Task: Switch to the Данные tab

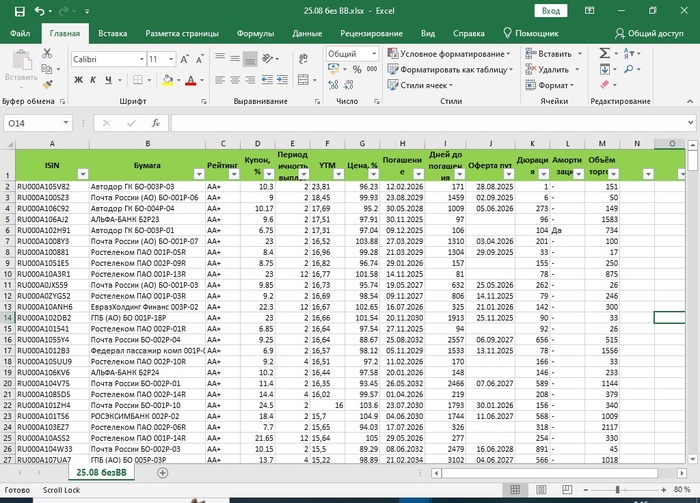Action: tap(307, 33)
